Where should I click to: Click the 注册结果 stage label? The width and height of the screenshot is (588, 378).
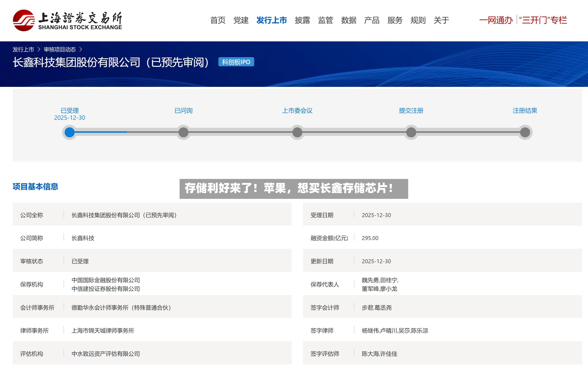[x=525, y=111]
